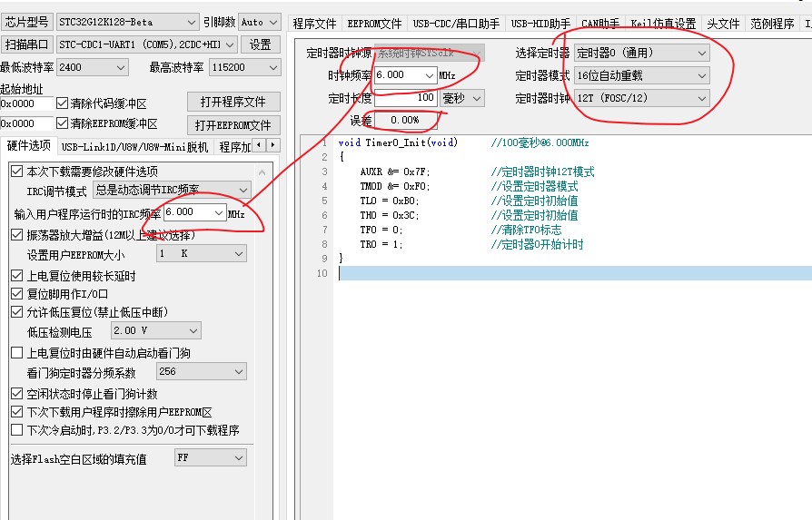Click the right tab-scroll arrow
The image size is (812, 520).
(x=273, y=145)
